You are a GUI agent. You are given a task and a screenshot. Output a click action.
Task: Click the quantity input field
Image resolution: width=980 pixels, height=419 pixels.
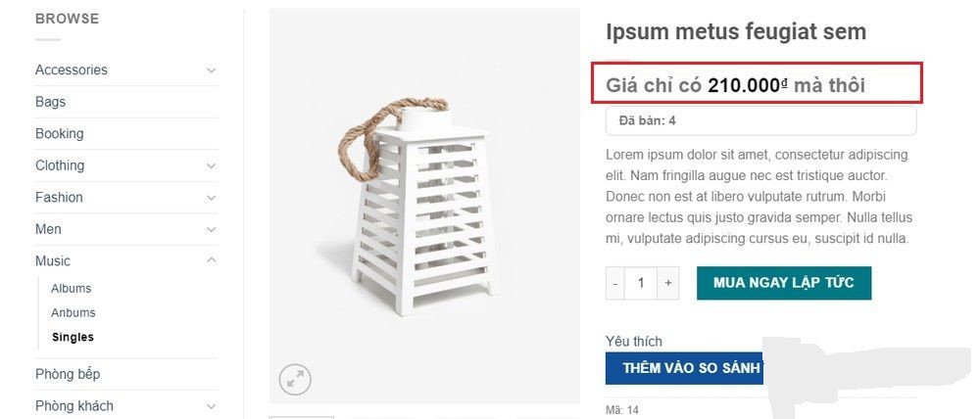tap(641, 283)
